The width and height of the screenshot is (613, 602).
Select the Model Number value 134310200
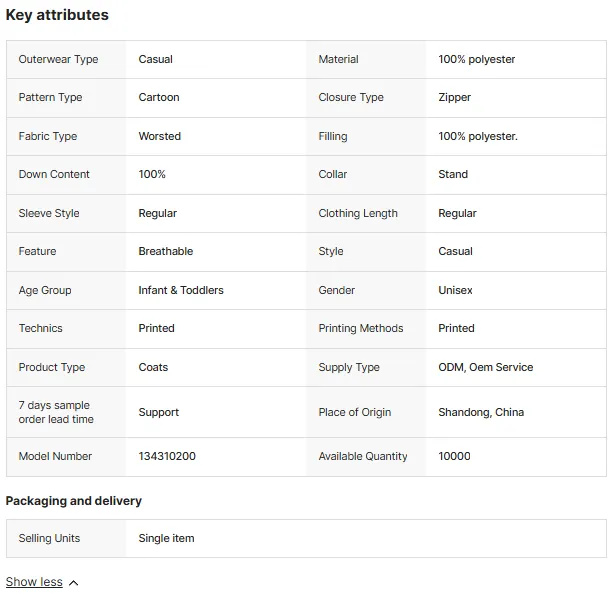(167, 456)
